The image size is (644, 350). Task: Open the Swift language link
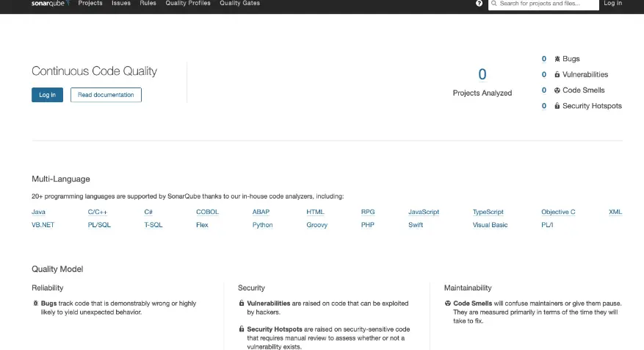tap(416, 225)
